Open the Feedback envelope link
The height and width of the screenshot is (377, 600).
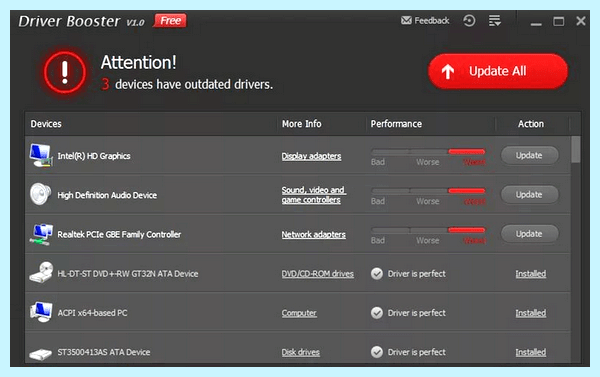coord(425,20)
